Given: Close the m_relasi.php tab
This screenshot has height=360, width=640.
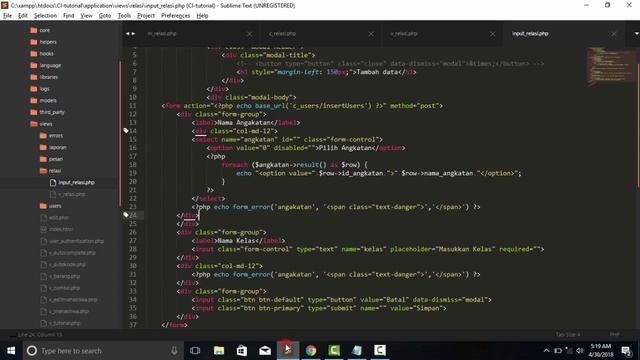Looking at the screenshot, I should [x=249, y=34].
